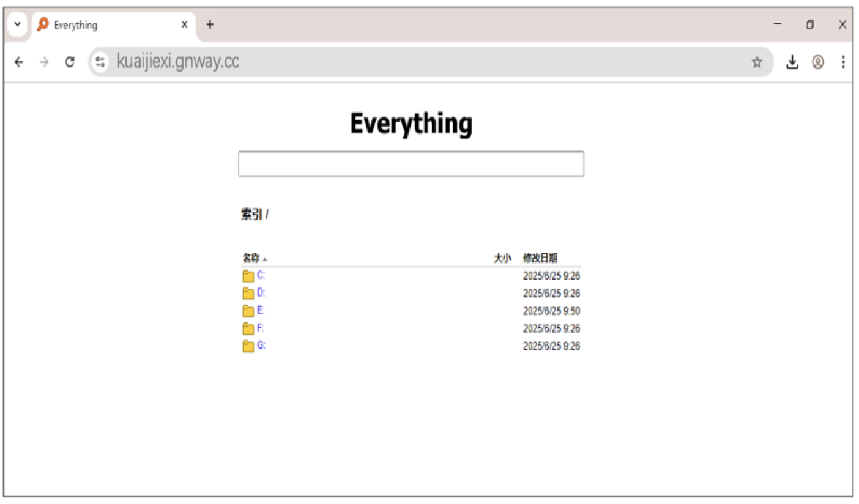Sort by 名称 column header

pos(251,258)
